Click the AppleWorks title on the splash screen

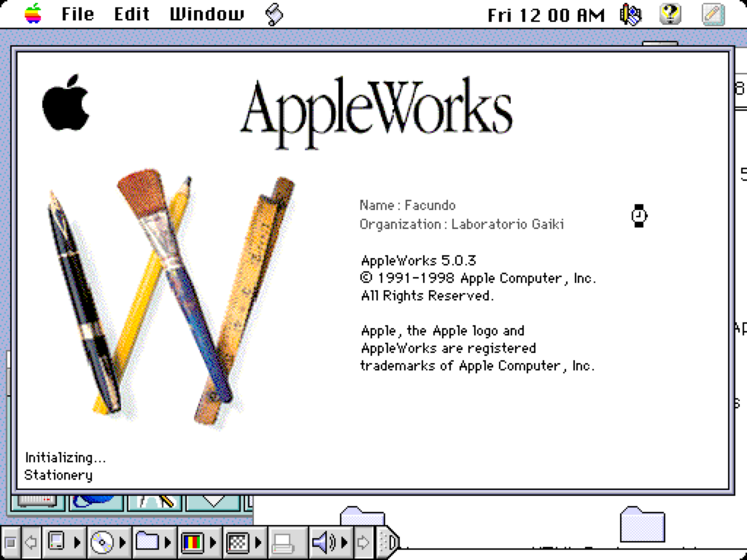click(x=376, y=111)
